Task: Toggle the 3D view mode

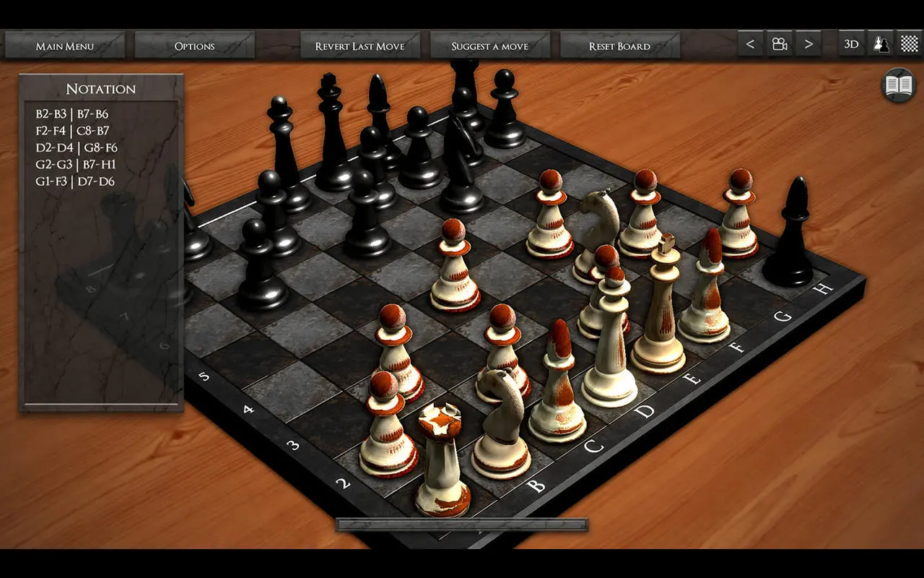Action: pyautogui.click(x=852, y=44)
